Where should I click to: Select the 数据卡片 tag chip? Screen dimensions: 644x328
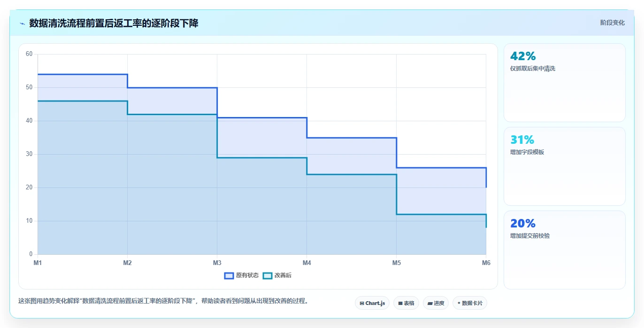coord(470,303)
